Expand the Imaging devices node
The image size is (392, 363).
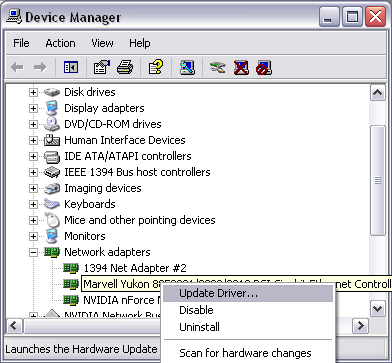[x=33, y=188]
